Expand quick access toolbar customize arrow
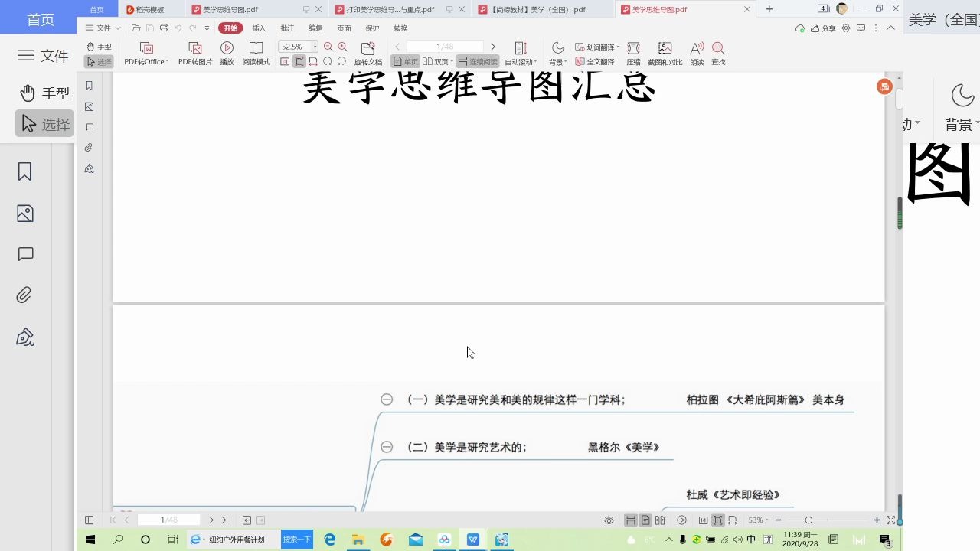The height and width of the screenshot is (551, 980). (207, 28)
